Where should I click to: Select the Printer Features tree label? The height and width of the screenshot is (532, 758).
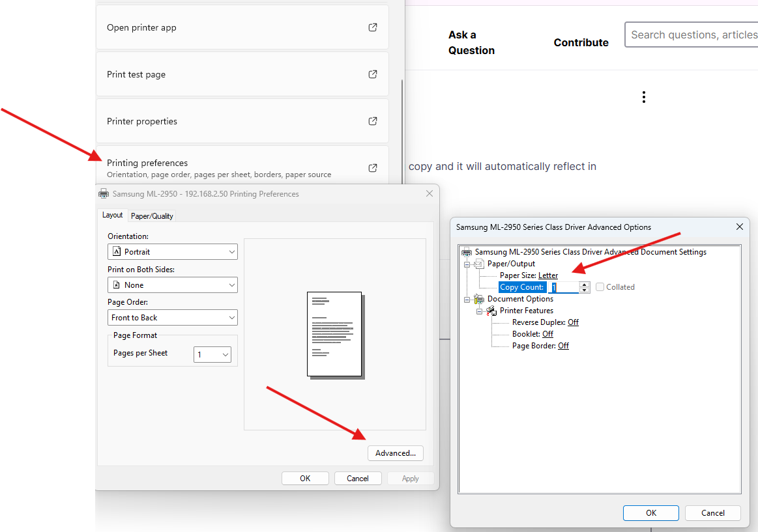(x=527, y=311)
